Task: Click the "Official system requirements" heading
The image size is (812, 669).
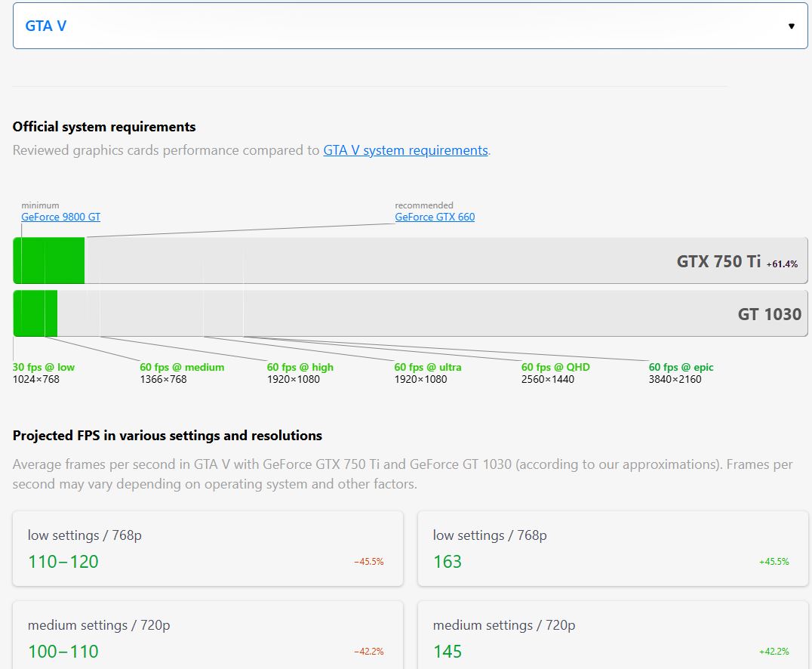Action: tap(104, 127)
